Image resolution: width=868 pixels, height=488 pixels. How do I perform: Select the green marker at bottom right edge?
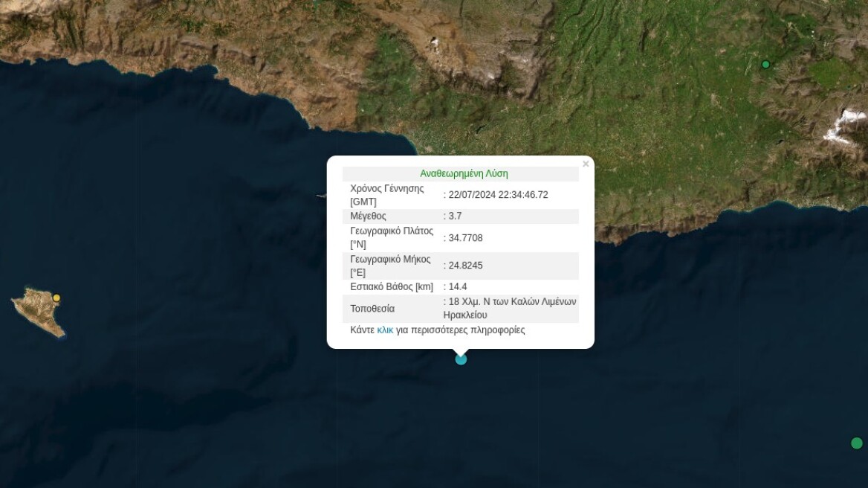[x=856, y=443]
